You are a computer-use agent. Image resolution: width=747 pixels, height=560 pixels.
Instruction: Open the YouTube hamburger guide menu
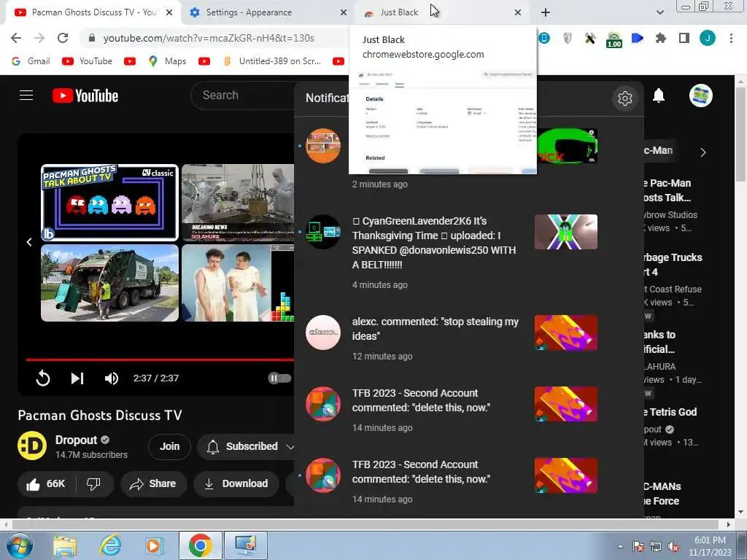26,96
